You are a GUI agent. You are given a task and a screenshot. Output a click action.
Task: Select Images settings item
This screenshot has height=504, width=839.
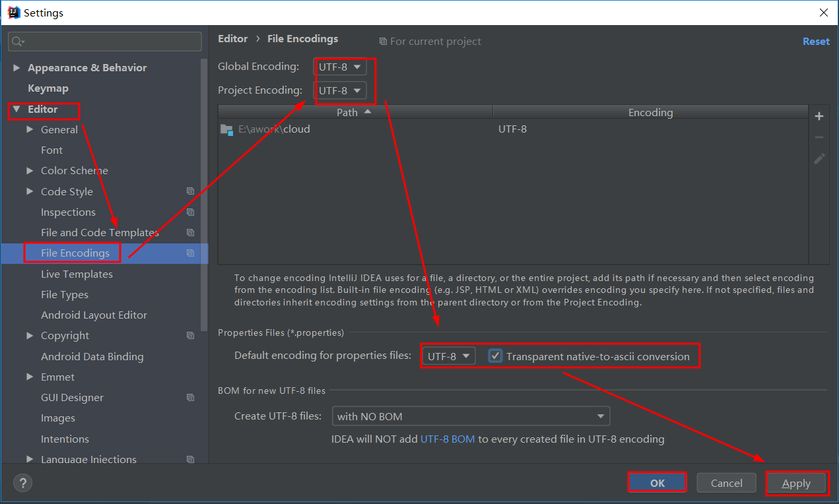(58, 418)
